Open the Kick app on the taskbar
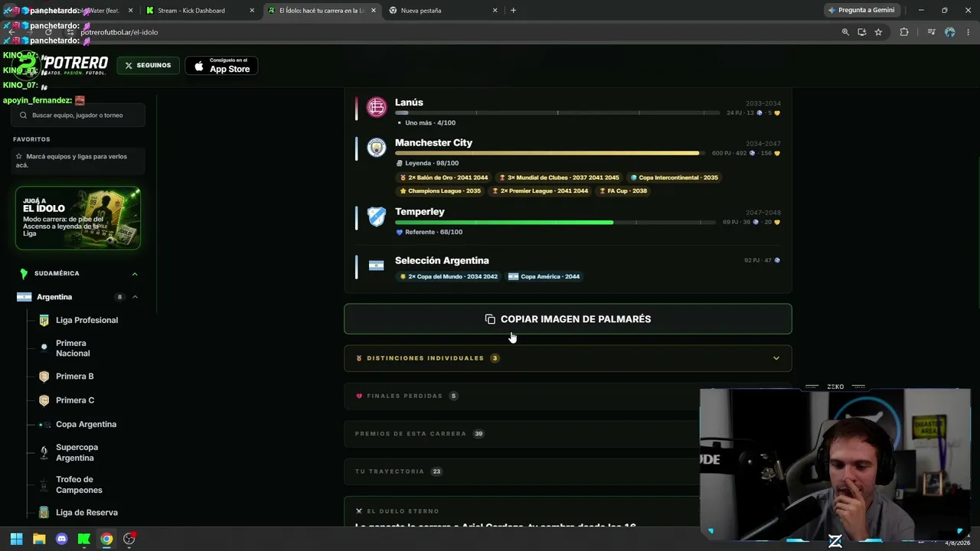 coord(84,539)
